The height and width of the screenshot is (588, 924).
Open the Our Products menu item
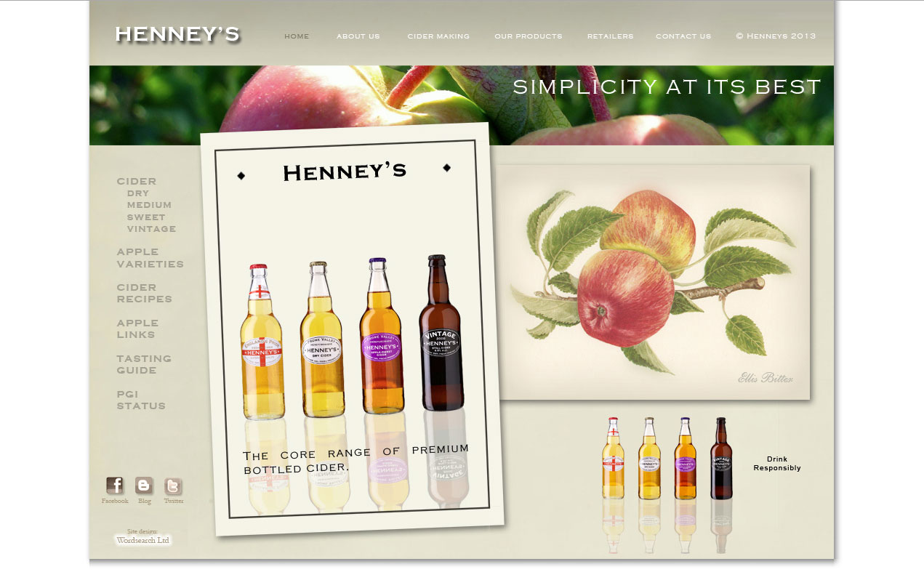pyautogui.click(x=529, y=36)
